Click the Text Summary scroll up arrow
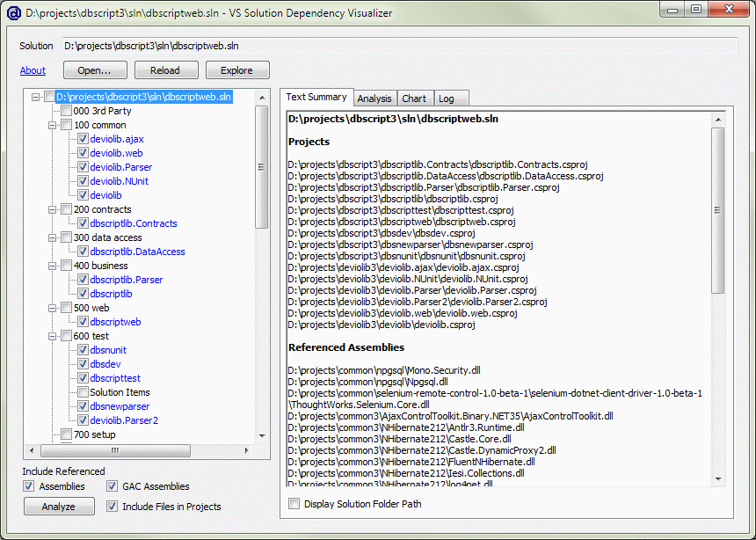Screen dimensions: 756x540 point(718,120)
